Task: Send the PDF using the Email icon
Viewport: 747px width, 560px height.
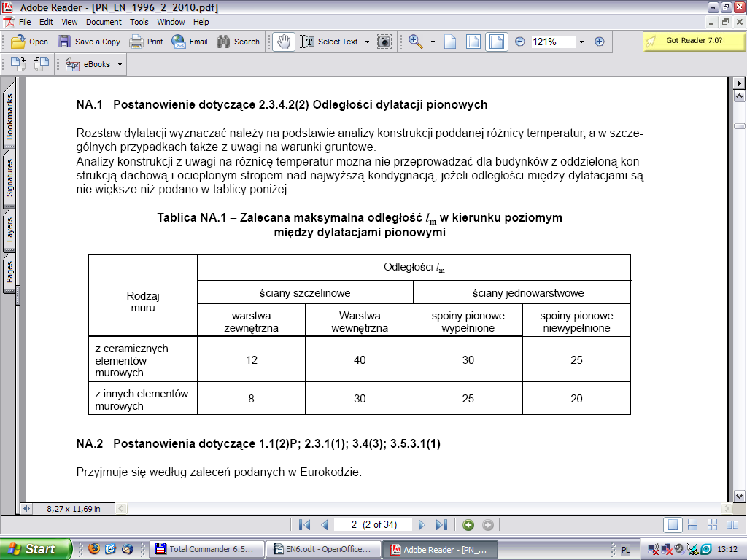Action: [x=179, y=42]
